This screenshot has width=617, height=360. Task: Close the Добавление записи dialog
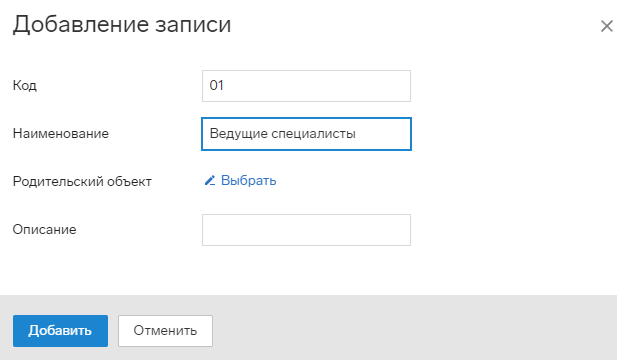[606, 26]
